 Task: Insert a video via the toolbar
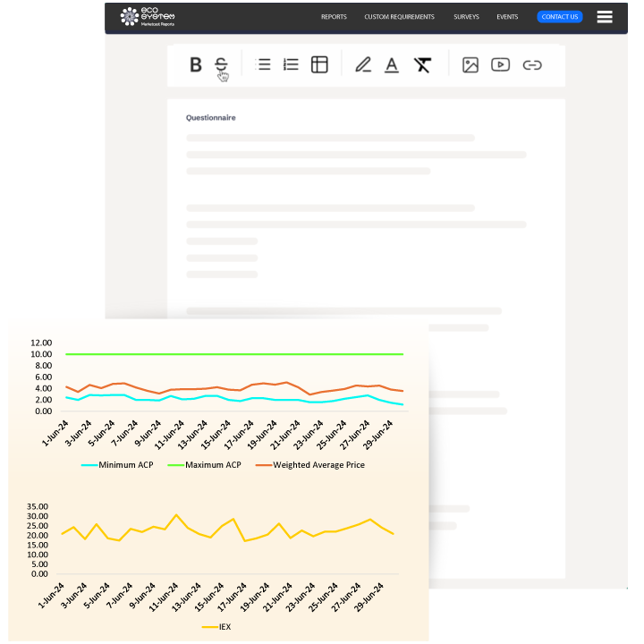[500, 64]
